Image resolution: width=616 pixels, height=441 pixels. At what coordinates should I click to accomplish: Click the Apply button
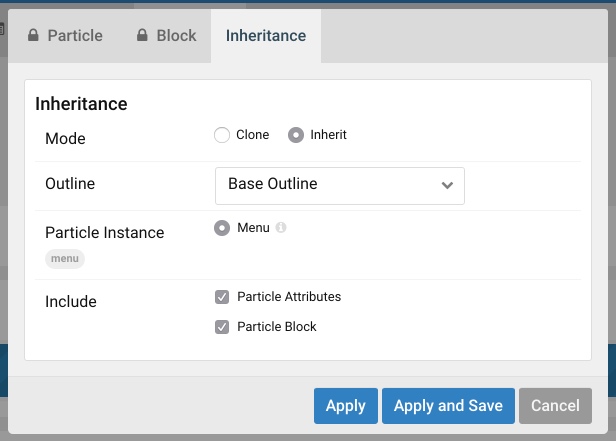point(345,405)
